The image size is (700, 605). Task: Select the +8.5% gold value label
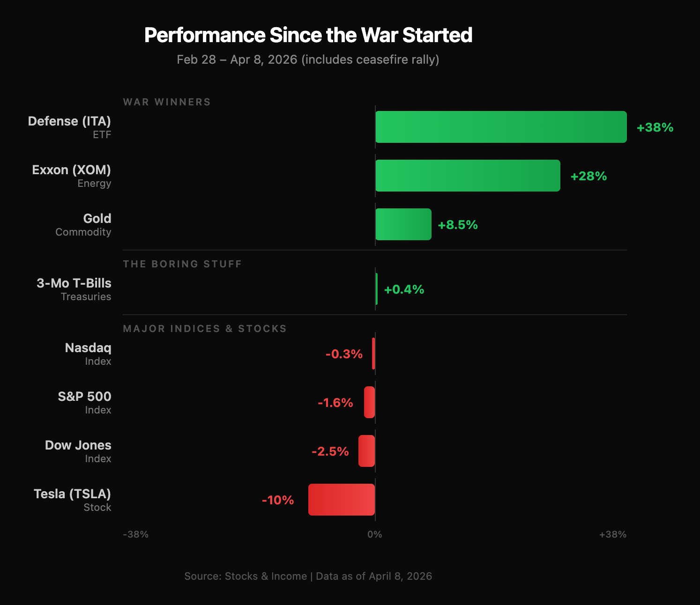pos(457,225)
